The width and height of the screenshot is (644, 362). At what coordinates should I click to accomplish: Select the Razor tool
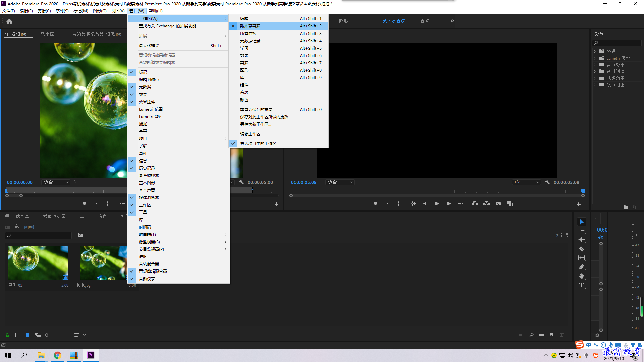[582, 249]
